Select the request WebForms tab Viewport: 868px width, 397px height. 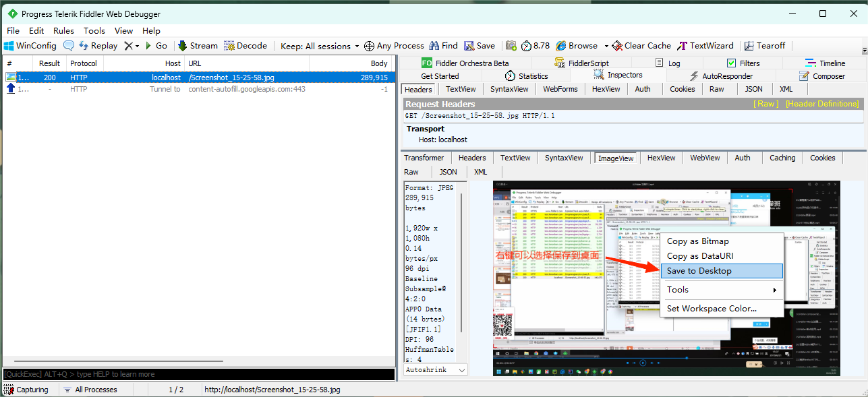tap(560, 89)
